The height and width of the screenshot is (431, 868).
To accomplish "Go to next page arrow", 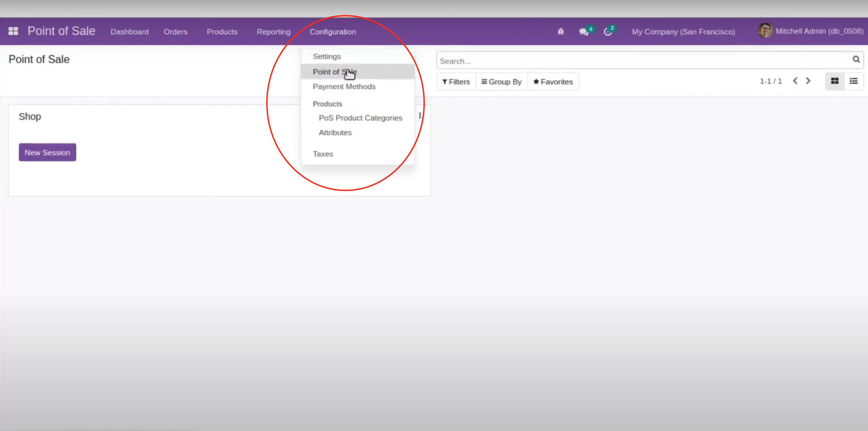I will (808, 81).
